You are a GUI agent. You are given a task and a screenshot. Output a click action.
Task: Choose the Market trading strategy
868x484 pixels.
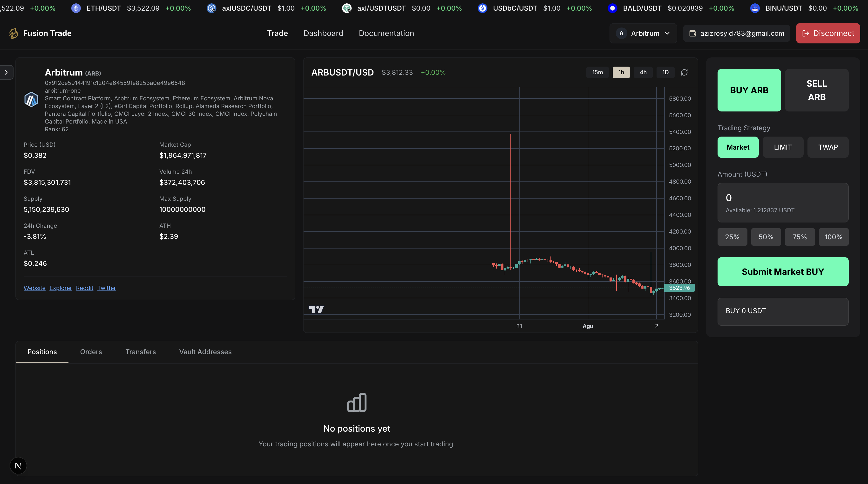tap(738, 147)
